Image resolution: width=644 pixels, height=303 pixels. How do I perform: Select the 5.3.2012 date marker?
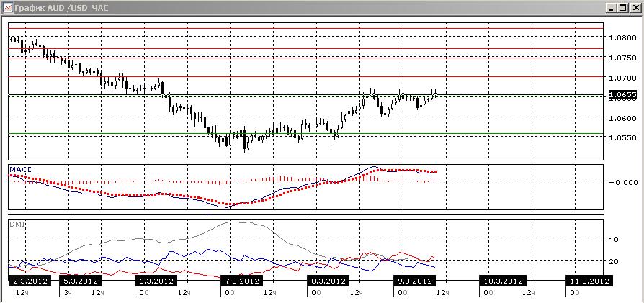(x=80, y=281)
